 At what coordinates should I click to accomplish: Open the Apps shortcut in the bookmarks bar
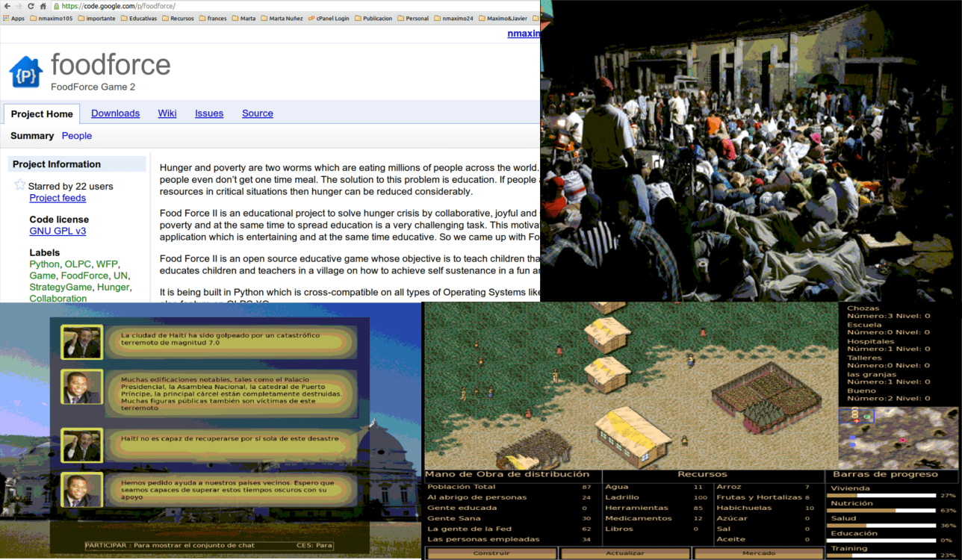13,19
